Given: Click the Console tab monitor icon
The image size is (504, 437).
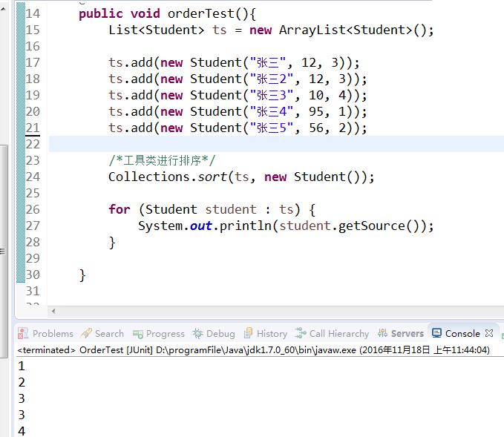Looking at the screenshot, I should [436, 333].
